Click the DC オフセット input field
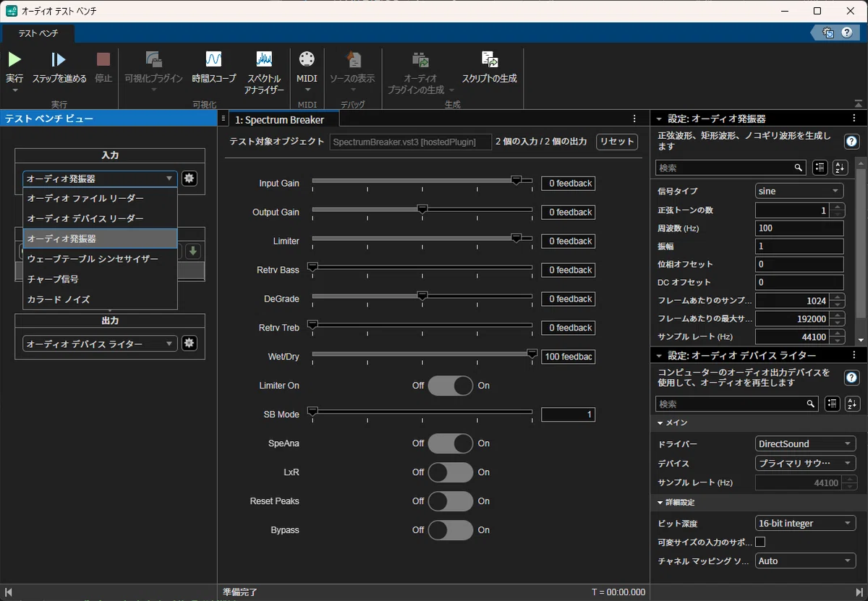 [799, 282]
